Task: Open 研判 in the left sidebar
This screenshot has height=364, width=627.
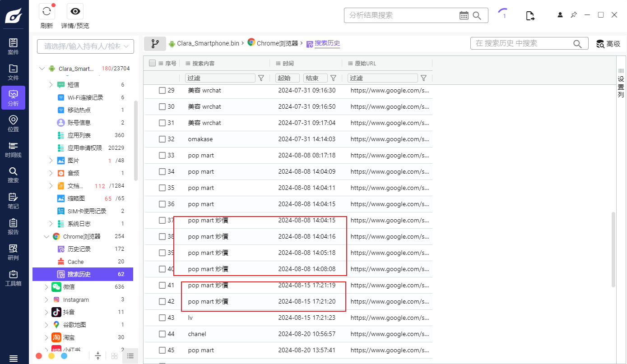Action: [x=14, y=252]
